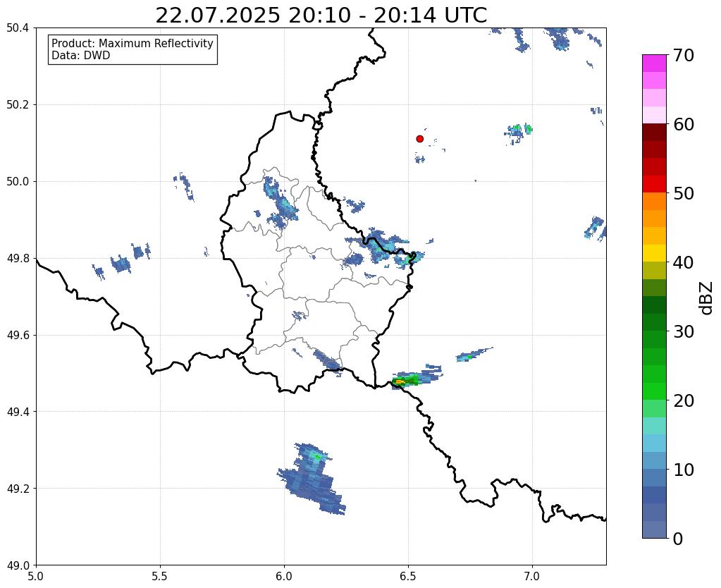Click the yellow colorbar segment near 40
The height and width of the screenshot is (588, 721).
[x=654, y=253]
